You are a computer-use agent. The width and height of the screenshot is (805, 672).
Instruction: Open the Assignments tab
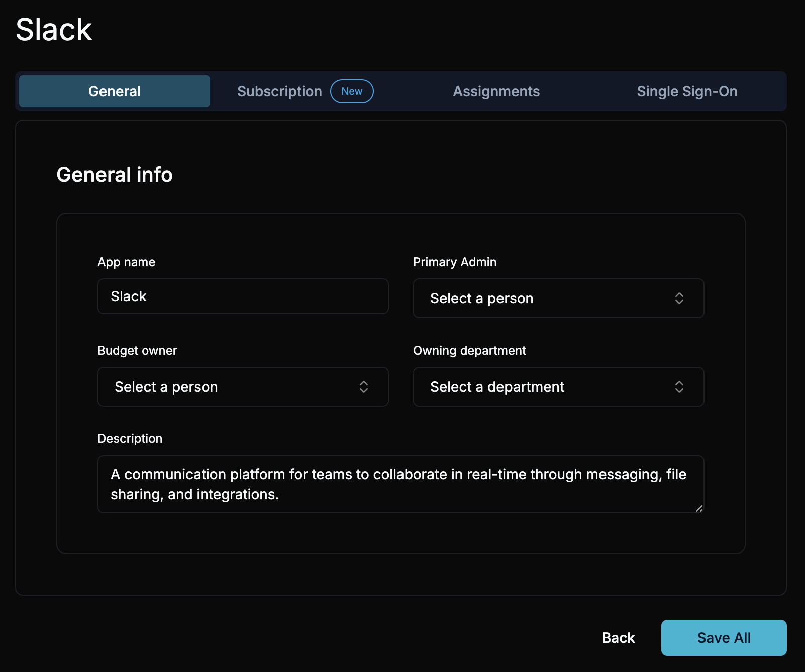tap(496, 91)
